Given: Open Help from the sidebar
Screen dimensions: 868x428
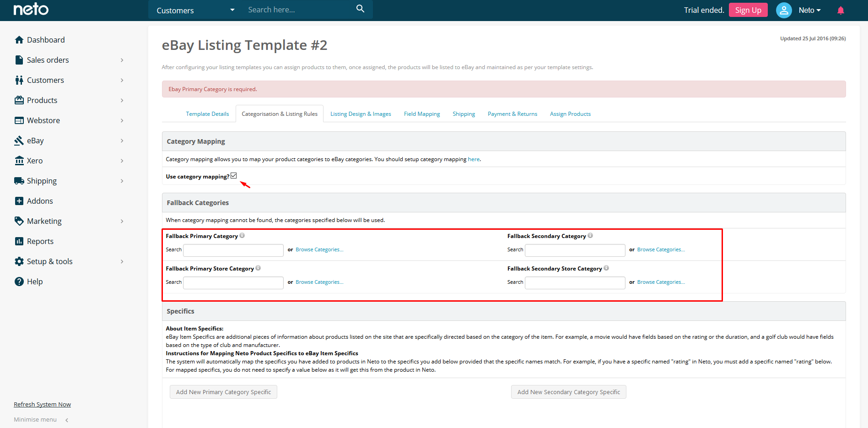Looking at the screenshot, I should point(35,282).
